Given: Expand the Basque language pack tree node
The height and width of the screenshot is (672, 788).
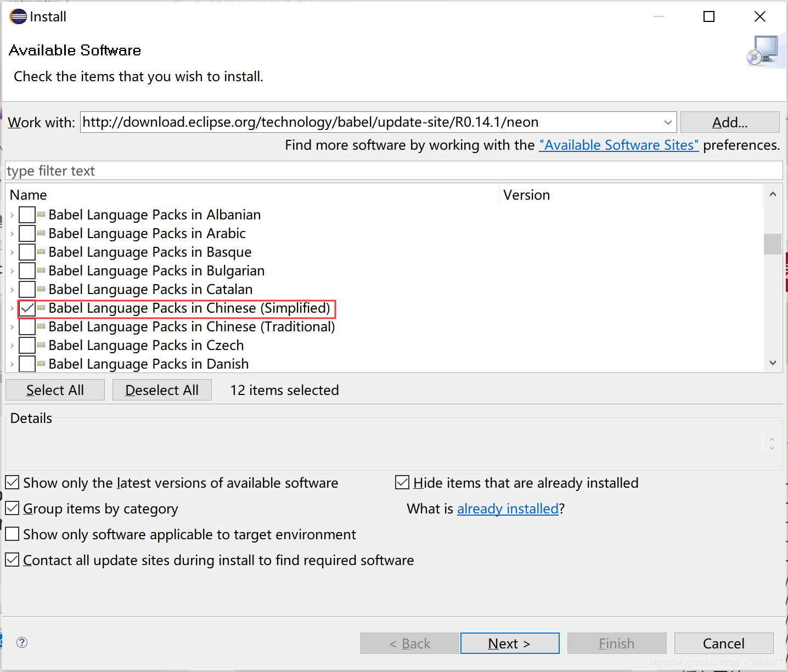Looking at the screenshot, I should point(12,252).
